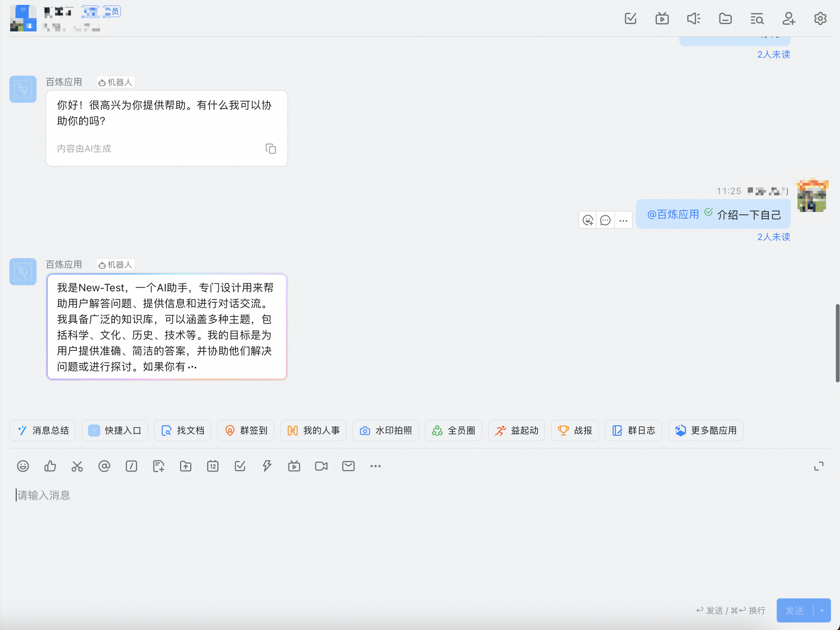
Task: Open more actions on sent message
Action: tap(623, 221)
